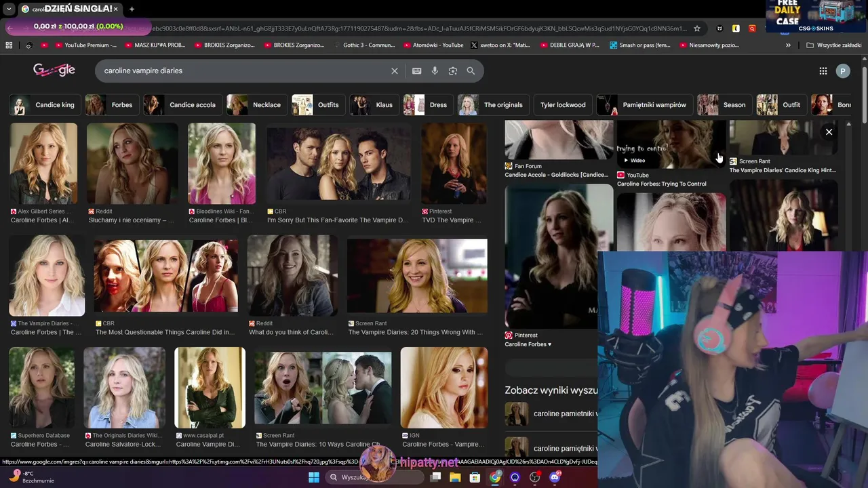Submit search with the magnifying glass icon
The height and width of the screenshot is (488, 868).
(x=471, y=70)
